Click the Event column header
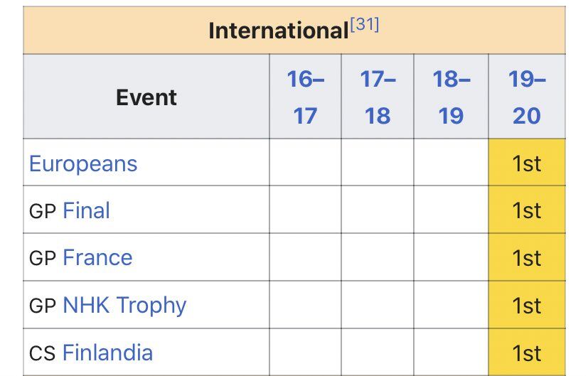Image resolution: width=588 pixels, height=376 pixels. (x=146, y=97)
